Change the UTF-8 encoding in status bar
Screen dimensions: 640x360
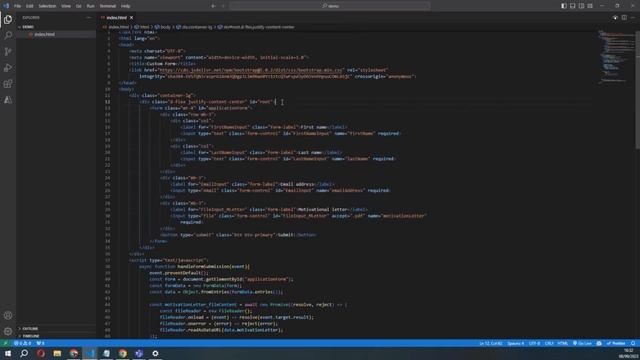[534, 343]
